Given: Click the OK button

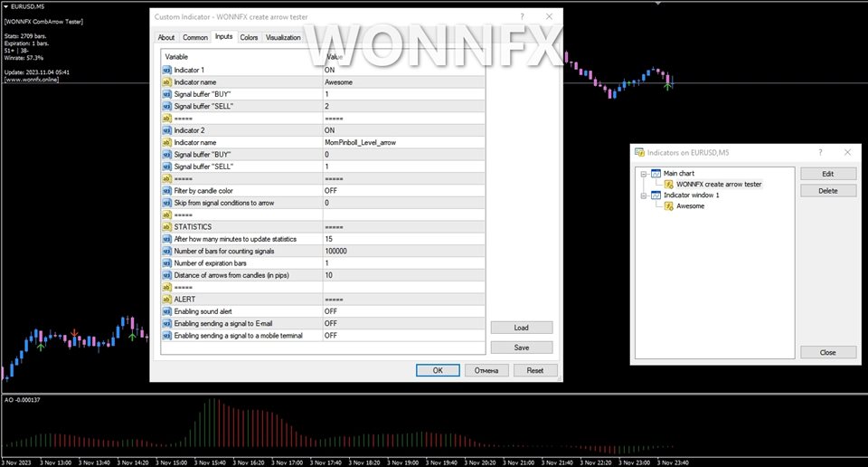Looking at the screenshot, I should point(438,370).
